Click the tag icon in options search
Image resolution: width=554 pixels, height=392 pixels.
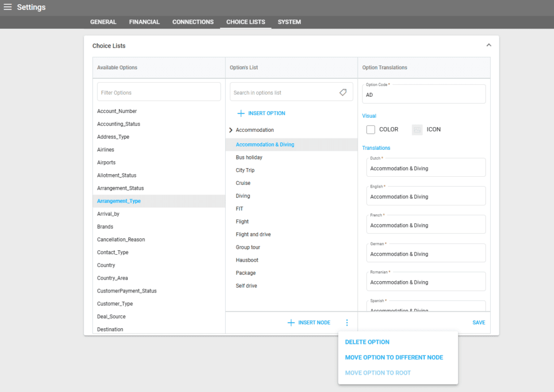343,92
